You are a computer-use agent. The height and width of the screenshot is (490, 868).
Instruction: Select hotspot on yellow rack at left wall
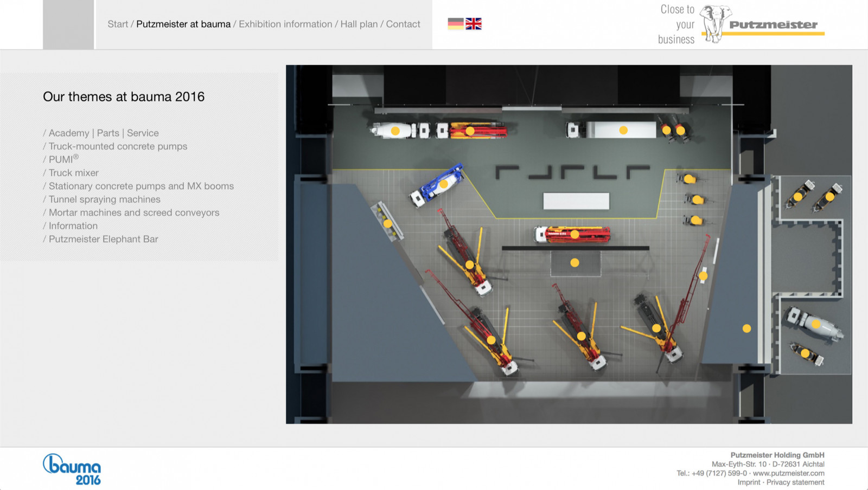[388, 223]
